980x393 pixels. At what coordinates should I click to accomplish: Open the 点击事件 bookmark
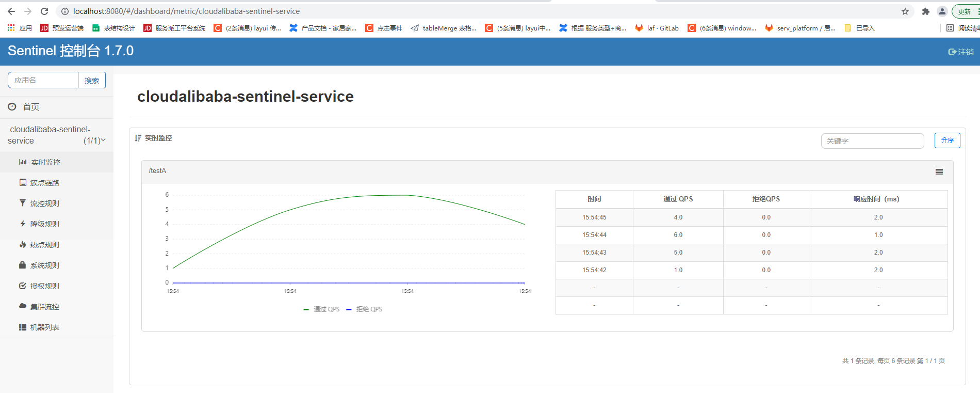384,28
